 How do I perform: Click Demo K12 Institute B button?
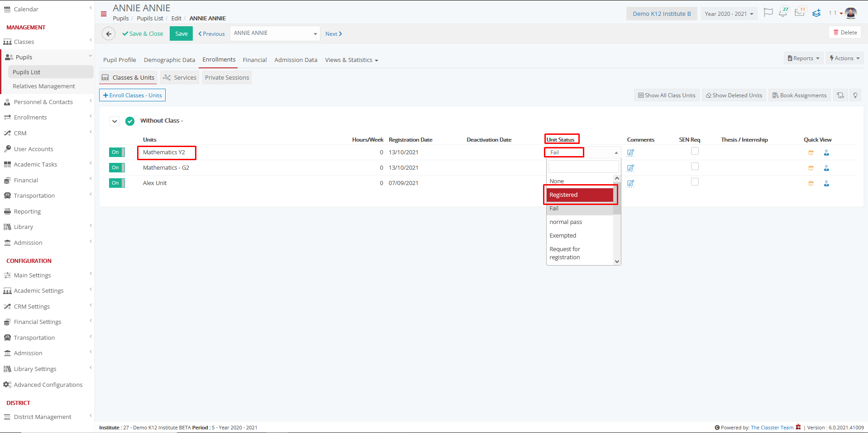[x=662, y=14]
